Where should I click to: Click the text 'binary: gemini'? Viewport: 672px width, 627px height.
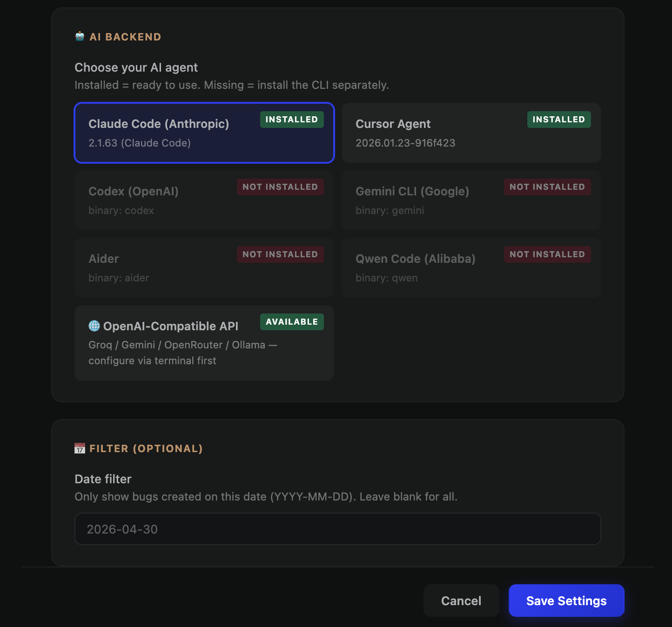click(x=390, y=210)
